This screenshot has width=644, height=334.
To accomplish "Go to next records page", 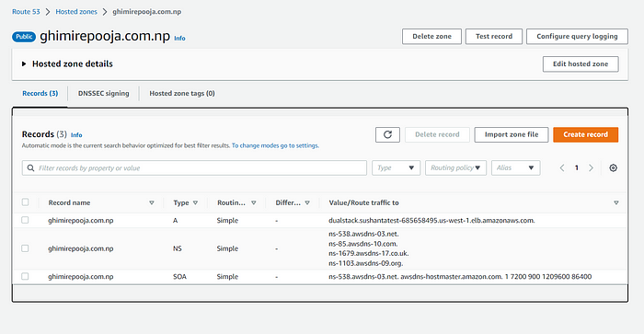I will click(591, 168).
